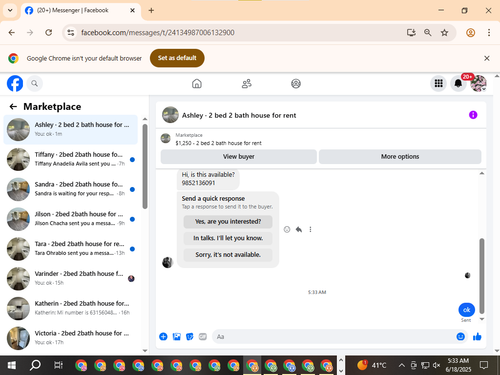Click the chat scroll down arrow
Image resolution: width=500 pixels, height=375 pixels.
482,319
